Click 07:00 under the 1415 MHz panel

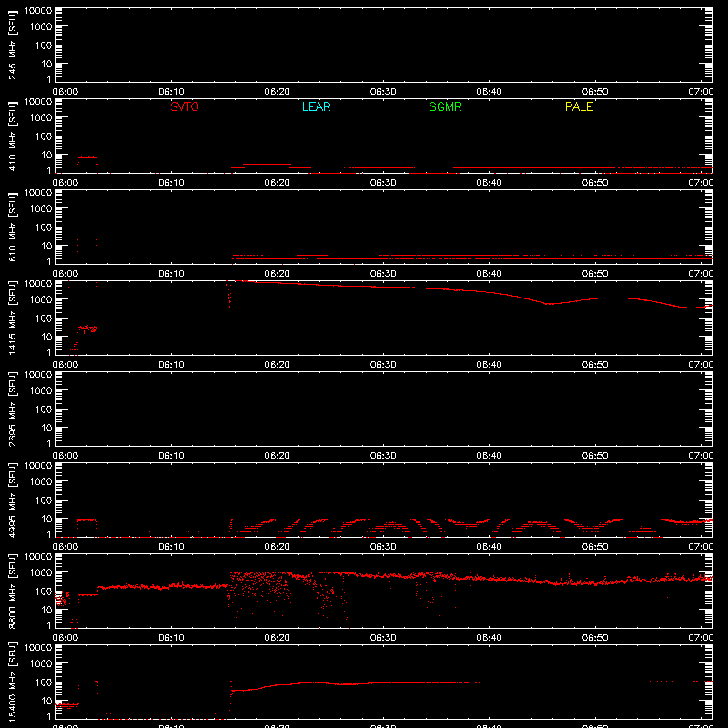[x=701, y=365]
